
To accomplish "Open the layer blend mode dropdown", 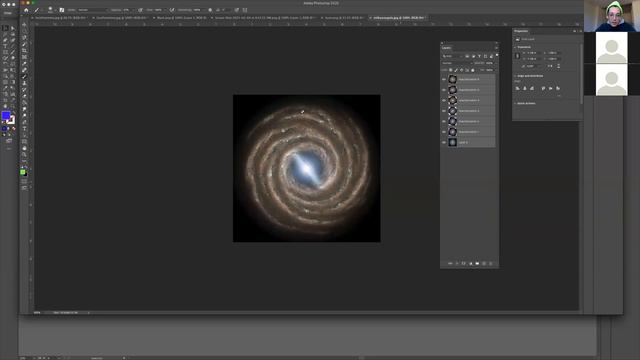I will tap(456, 63).
